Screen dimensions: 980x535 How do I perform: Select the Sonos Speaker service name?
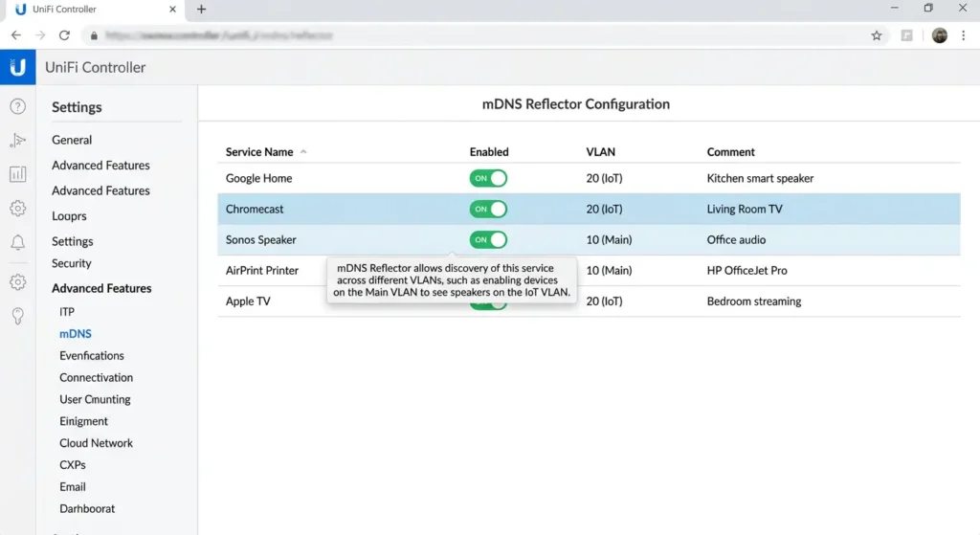click(260, 239)
